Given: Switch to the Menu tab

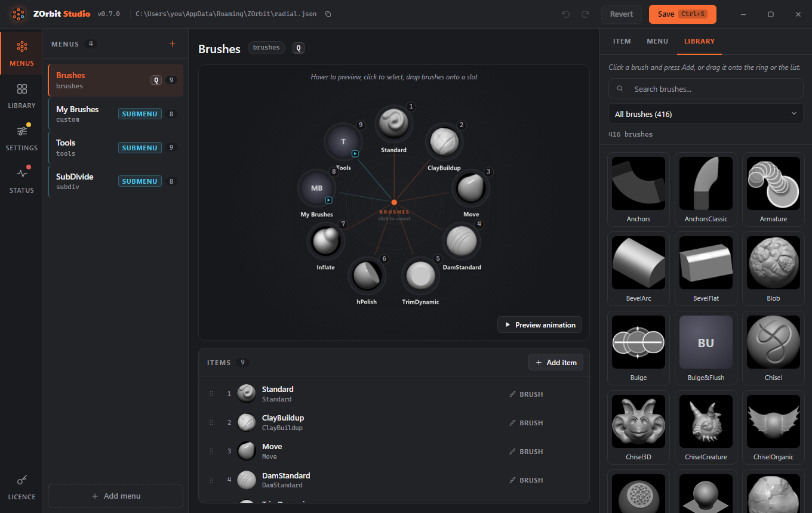Looking at the screenshot, I should point(657,42).
